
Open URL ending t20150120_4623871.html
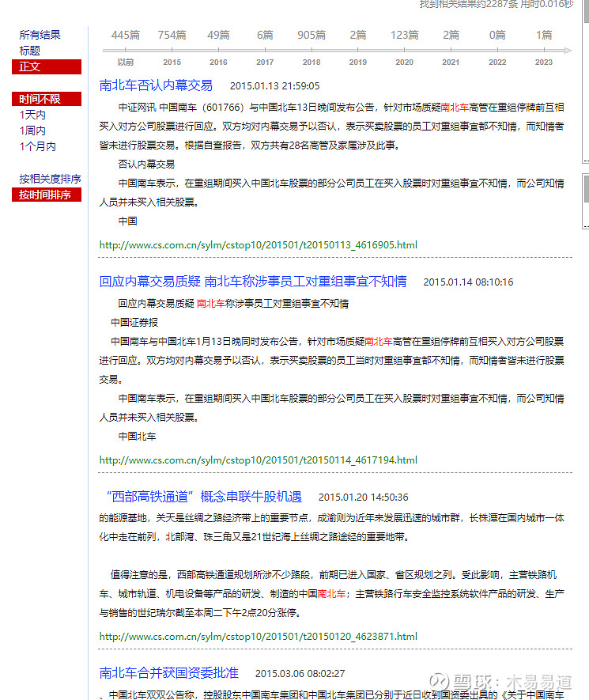tap(258, 637)
